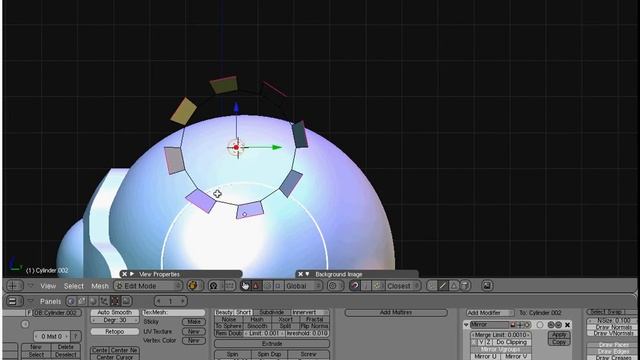Toggle occlude background geometry cube icon
The image size is (640, 360).
[465, 286]
